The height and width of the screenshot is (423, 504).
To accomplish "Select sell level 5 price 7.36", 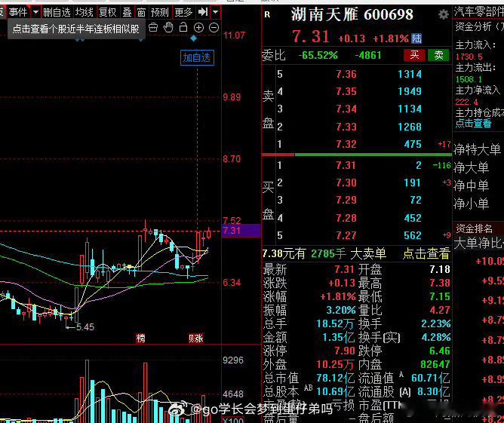I will point(346,74).
